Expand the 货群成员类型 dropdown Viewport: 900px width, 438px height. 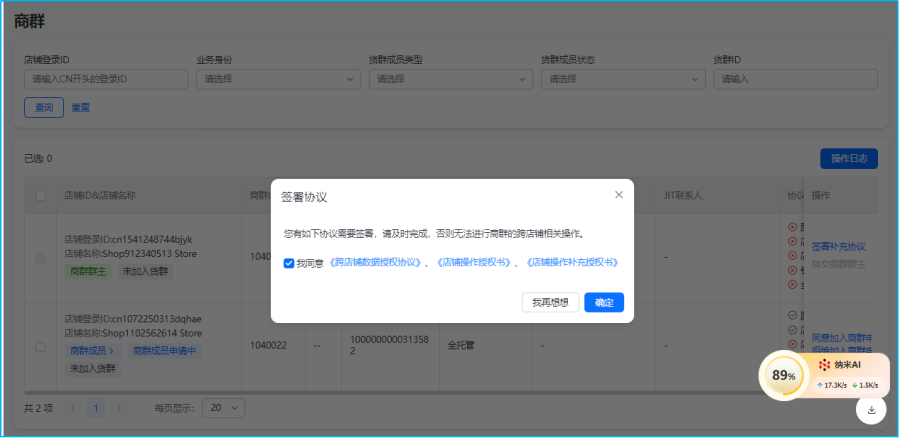click(451, 79)
